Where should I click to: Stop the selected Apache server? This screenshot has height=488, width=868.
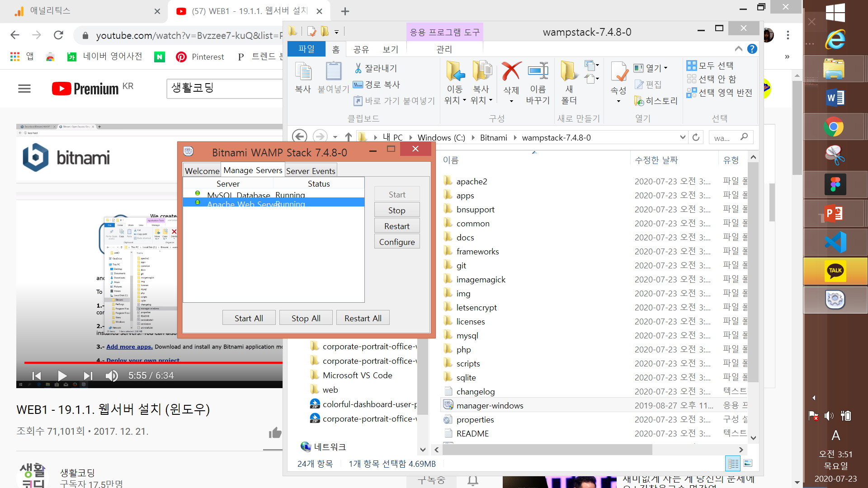[x=397, y=211]
